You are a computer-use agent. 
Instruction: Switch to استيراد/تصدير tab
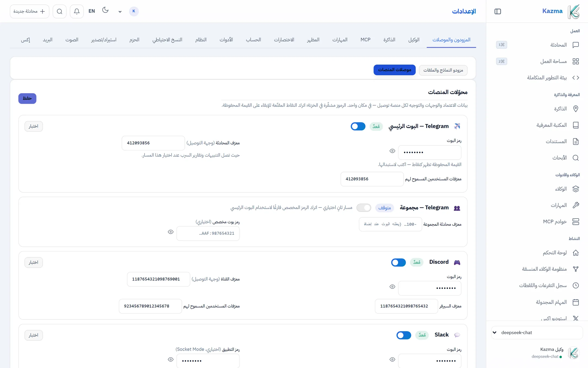tap(104, 40)
